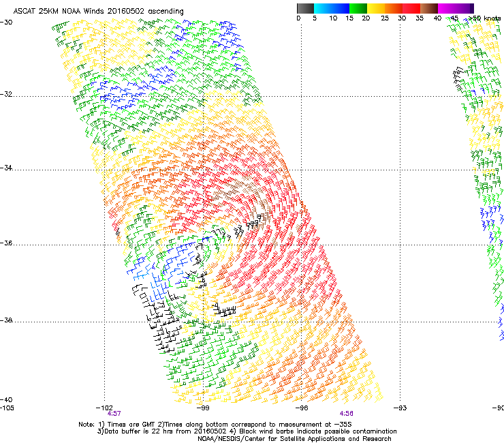Click the latitude label -40
Screen dimensions: 504x443
tap(6, 399)
